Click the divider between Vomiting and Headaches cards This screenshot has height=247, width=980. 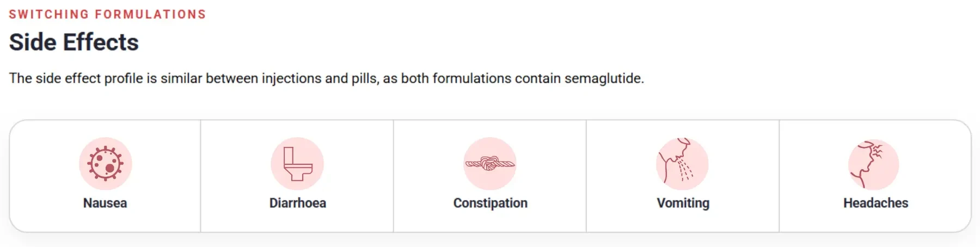[779, 176]
